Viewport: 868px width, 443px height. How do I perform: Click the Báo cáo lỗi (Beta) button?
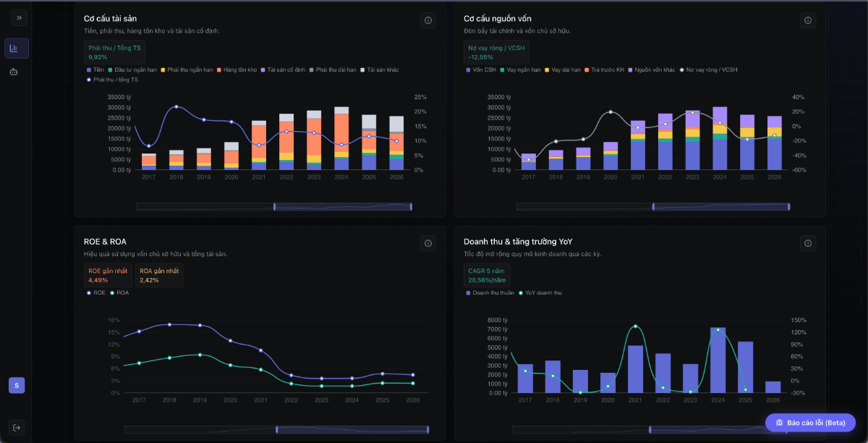[x=810, y=423]
